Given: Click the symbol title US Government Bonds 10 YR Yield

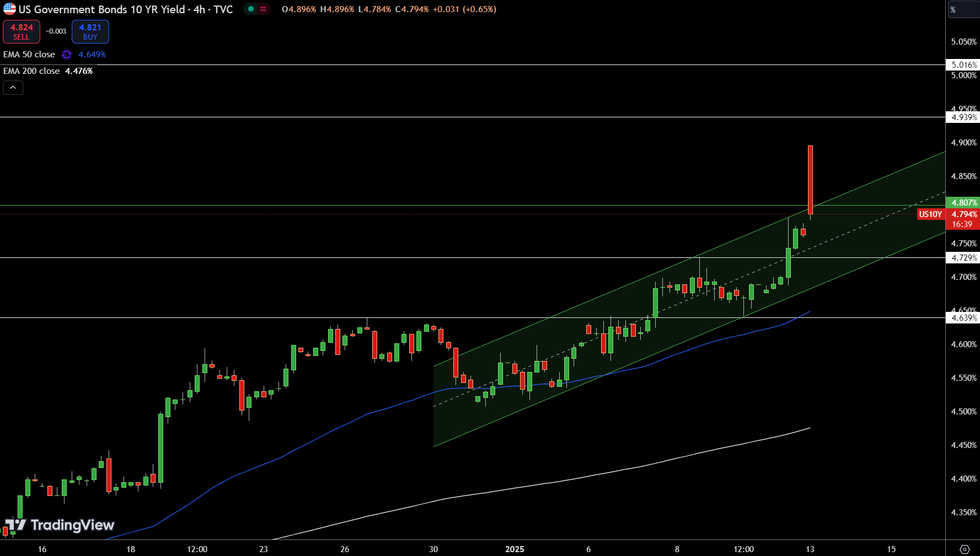Looking at the screenshot, I should point(102,9).
